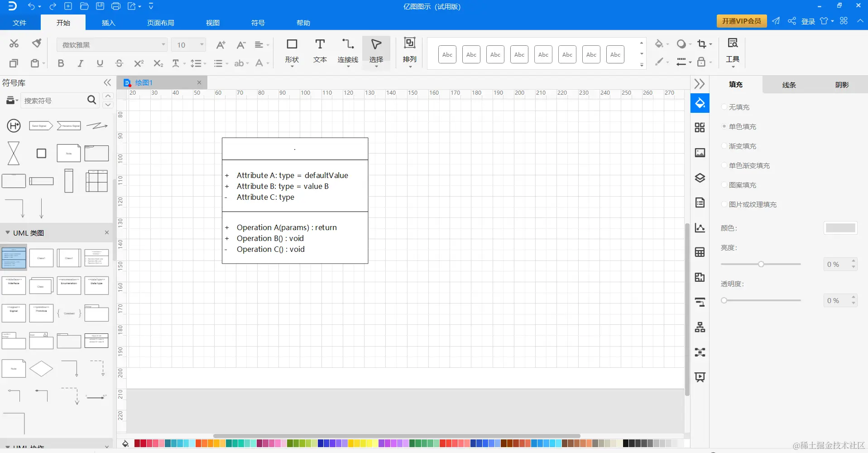Click the Cut scissors icon
The height and width of the screenshot is (453, 868).
(x=14, y=43)
